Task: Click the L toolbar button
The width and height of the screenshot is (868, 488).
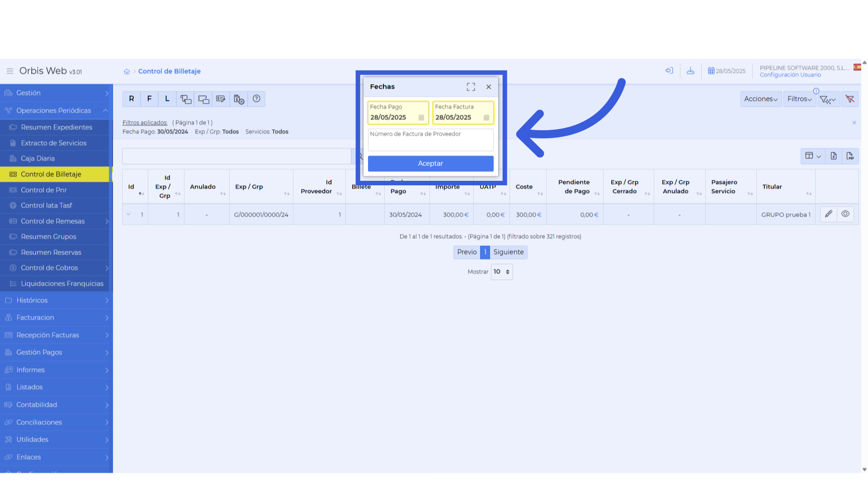Action: 167,99
